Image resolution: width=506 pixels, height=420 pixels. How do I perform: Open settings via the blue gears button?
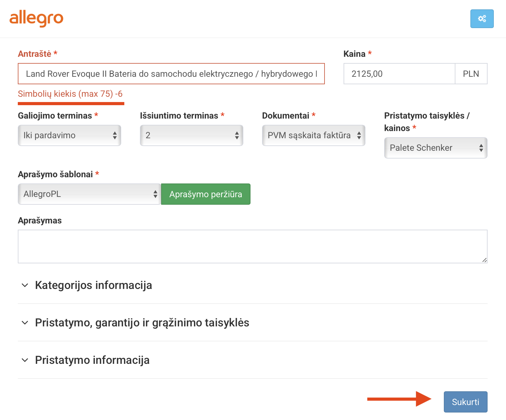(482, 19)
